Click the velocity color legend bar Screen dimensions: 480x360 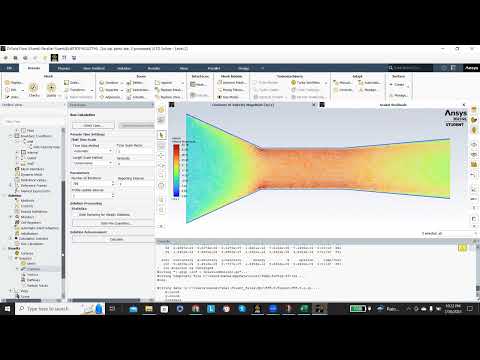point(176,170)
